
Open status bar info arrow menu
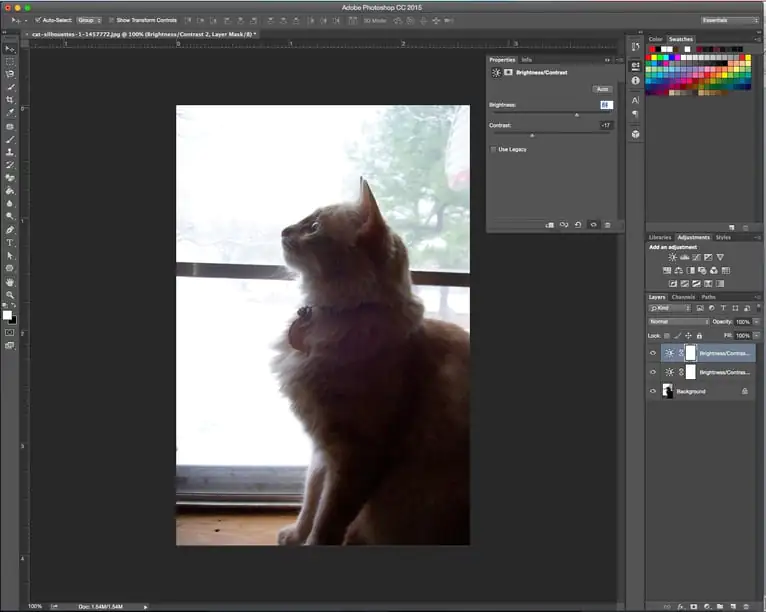point(145,607)
